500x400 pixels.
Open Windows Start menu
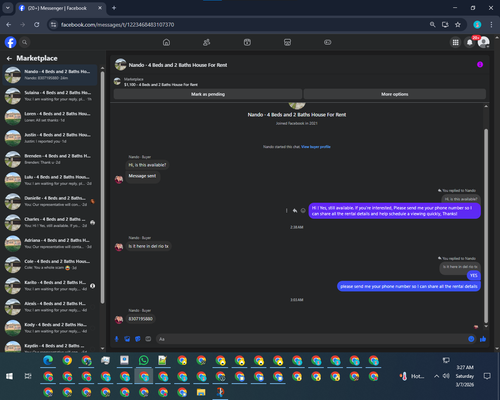pyautogui.click(x=9, y=376)
